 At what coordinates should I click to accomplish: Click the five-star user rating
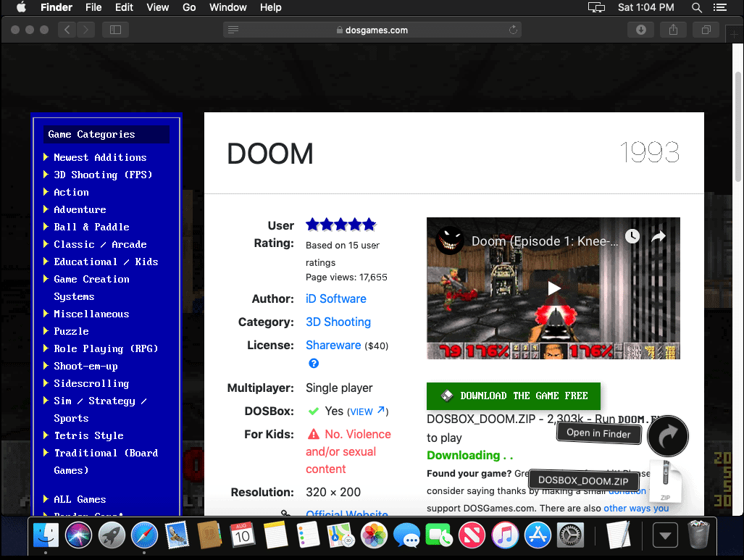pyautogui.click(x=340, y=225)
